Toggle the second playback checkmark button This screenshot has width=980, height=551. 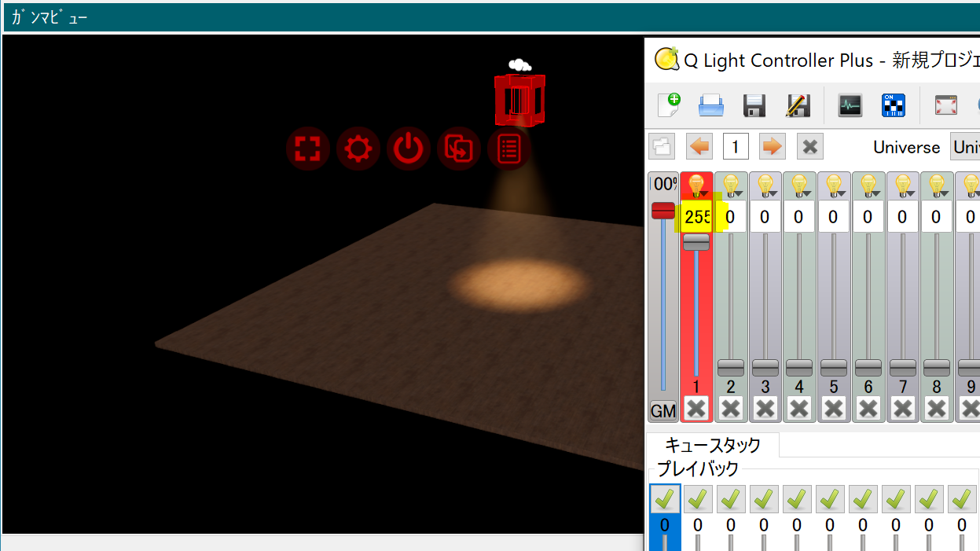[698, 498]
